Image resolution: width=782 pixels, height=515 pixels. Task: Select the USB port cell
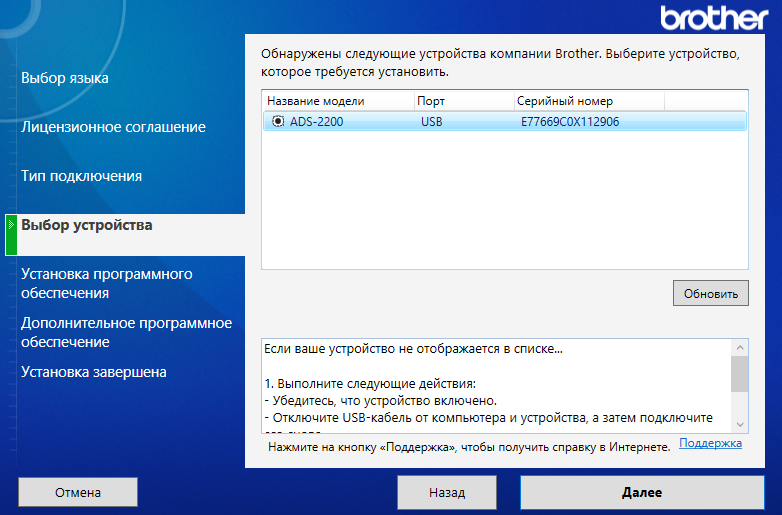431,122
